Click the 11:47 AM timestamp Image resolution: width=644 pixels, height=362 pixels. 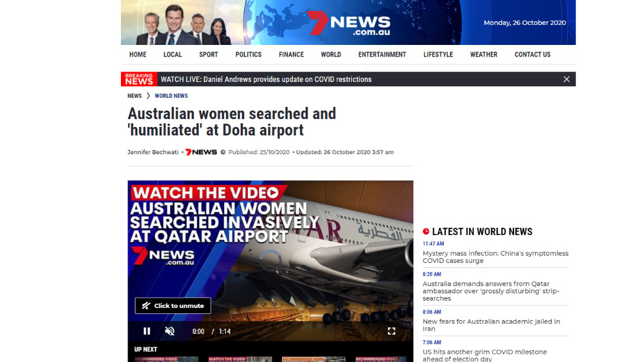433,244
